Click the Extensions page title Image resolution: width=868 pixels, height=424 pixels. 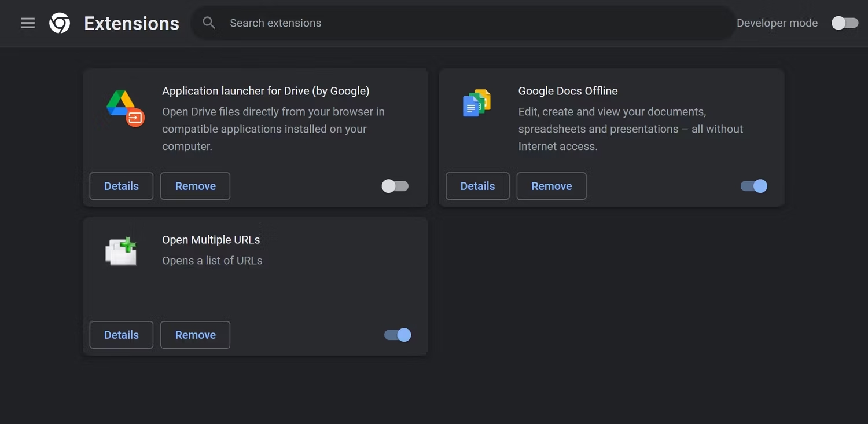[x=131, y=23]
